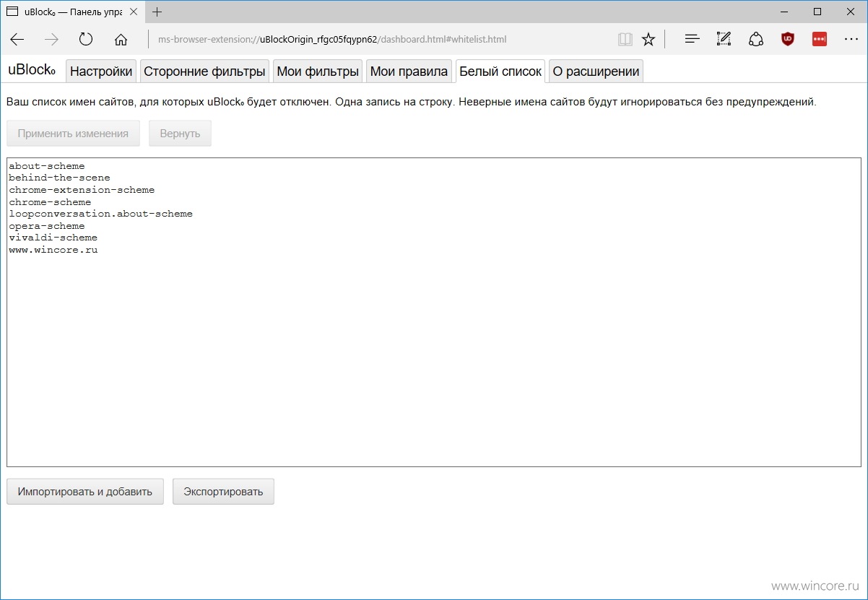Reload the page with Refresh icon

86,40
